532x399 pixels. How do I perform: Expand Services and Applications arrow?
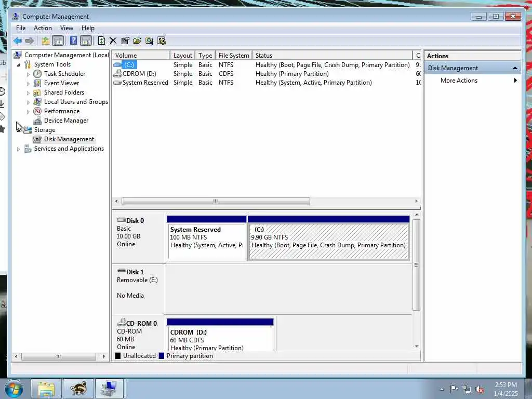(x=18, y=149)
